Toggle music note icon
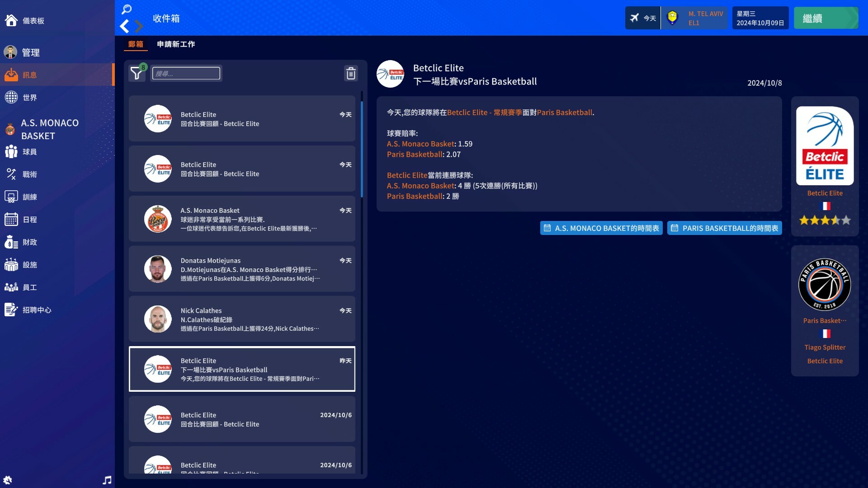 [x=107, y=480]
